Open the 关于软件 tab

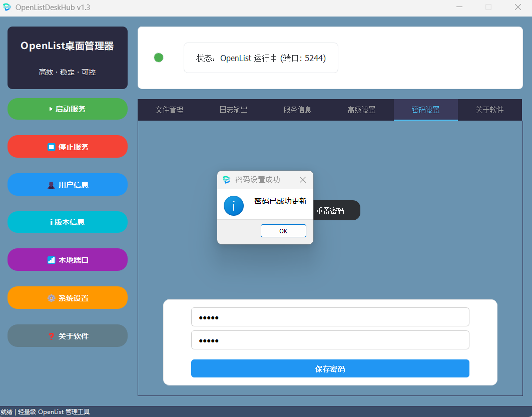[x=489, y=110]
